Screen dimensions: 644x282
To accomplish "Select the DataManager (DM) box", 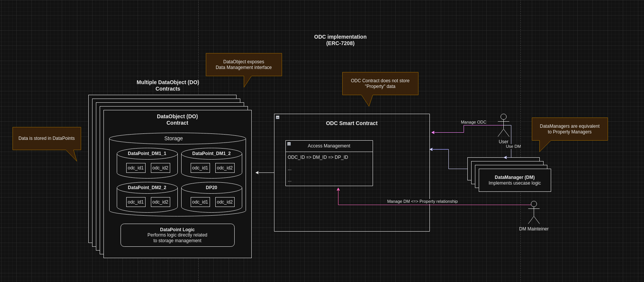I will coord(514,180).
